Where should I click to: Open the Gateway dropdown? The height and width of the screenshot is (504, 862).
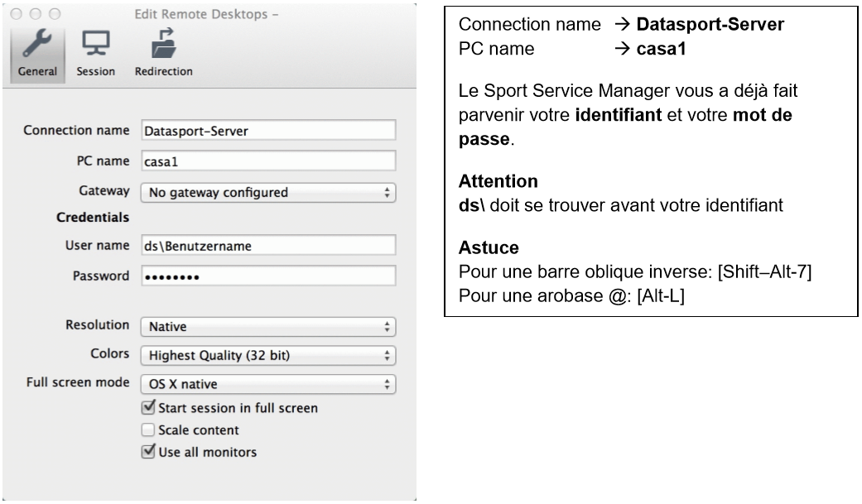pyautogui.click(x=267, y=193)
